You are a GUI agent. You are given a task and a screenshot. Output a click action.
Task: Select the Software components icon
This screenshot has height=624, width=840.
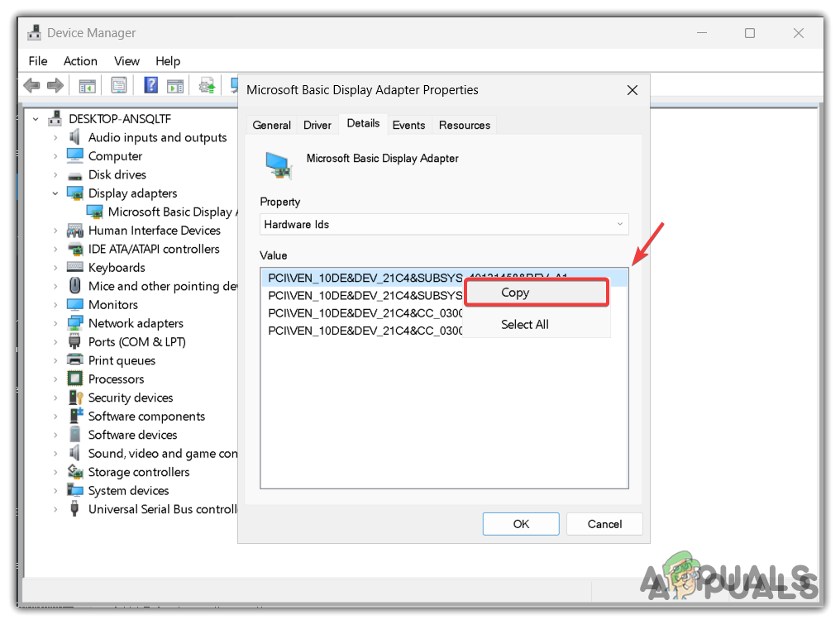(76, 416)
